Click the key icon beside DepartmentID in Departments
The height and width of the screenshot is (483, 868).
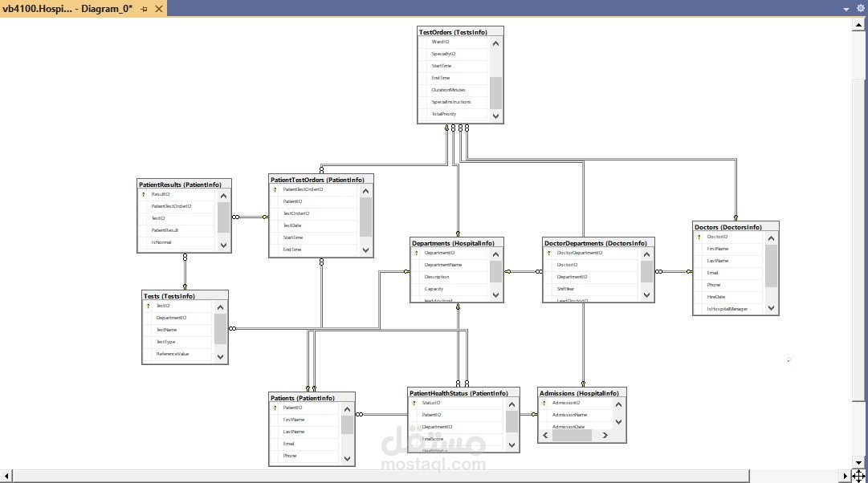pyautogui.click(x=416, y=253)
